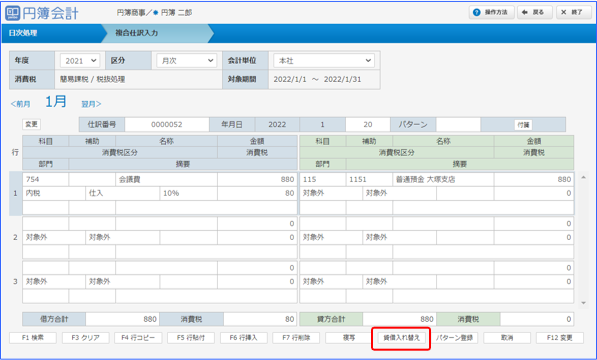The image size is (597, 360).
Task: Click row 1 debit 内税 tax field
Action: tap(54, 193)
